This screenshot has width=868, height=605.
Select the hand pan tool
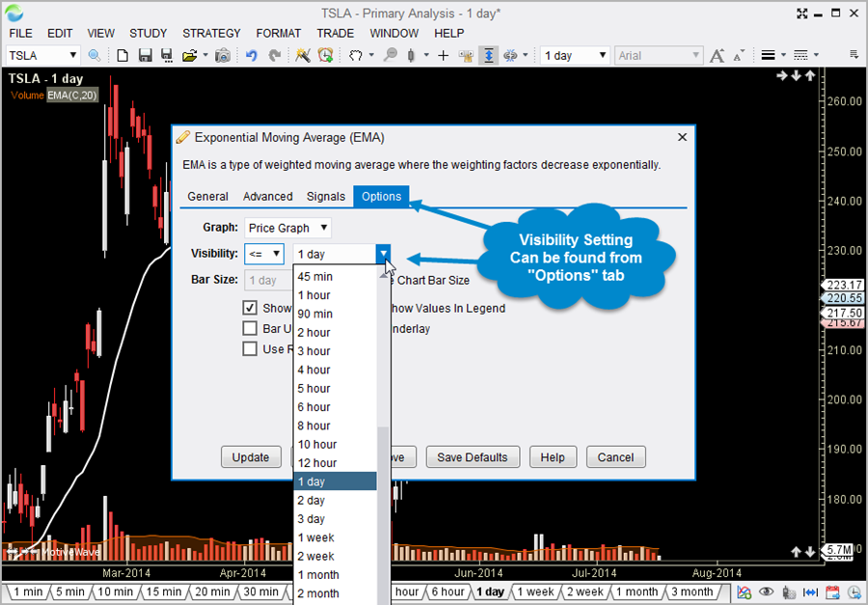click(355, 55)
